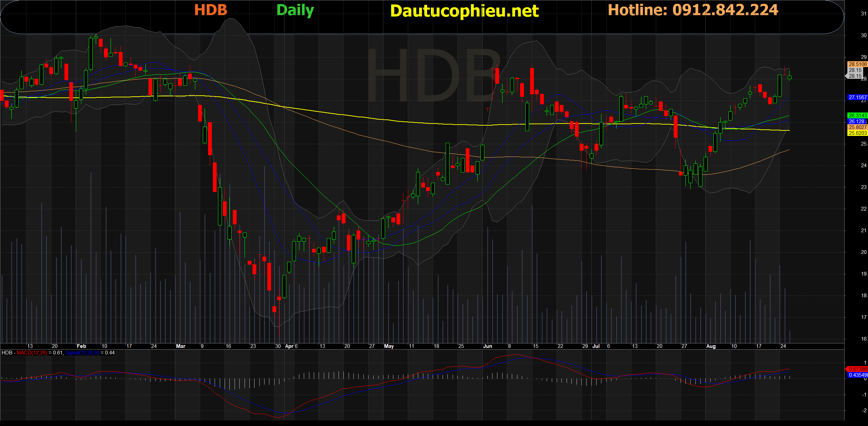Click the blue Signal(12,26,9) legend label
Screen dimensions: 868x426
[x=82, y=353]
